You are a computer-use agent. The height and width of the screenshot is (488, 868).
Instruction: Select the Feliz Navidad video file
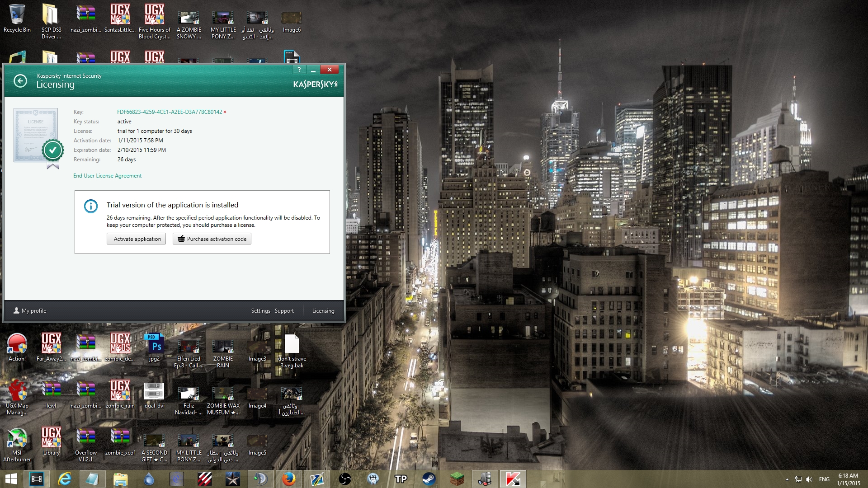click(x=189, y=401)
